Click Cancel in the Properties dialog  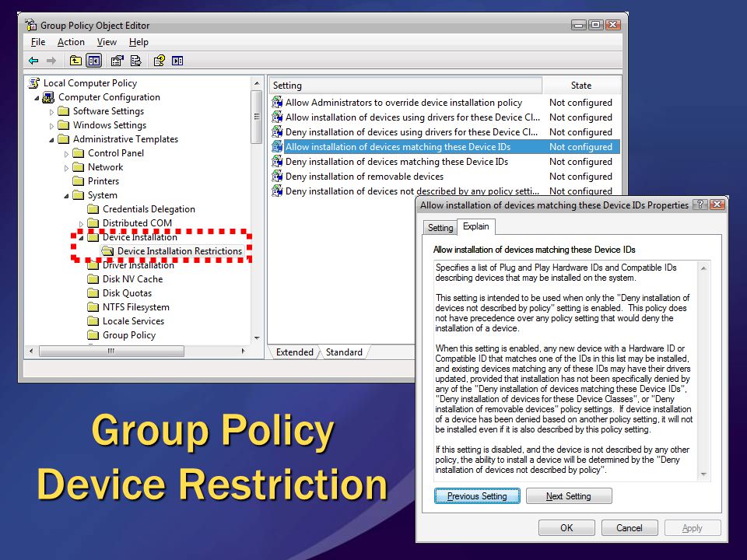click(x=630, y=527)
